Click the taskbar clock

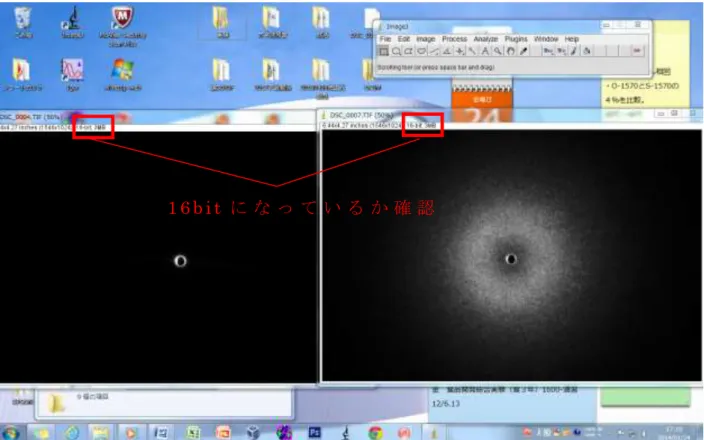672,433
